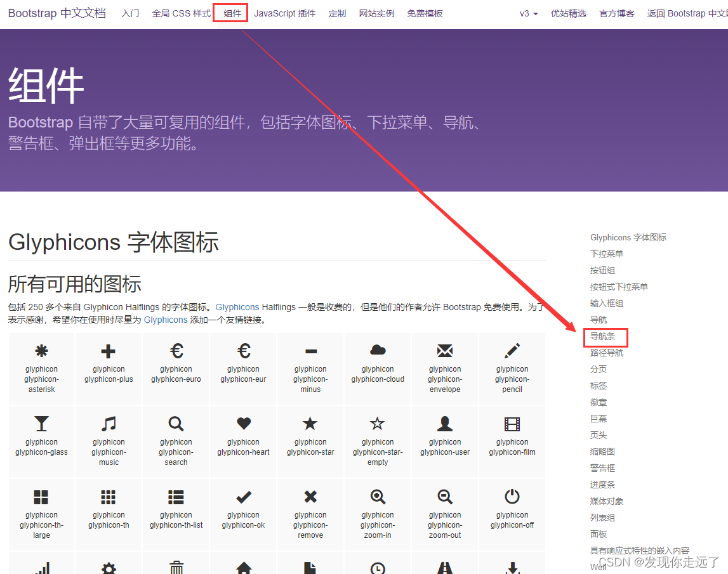The image size is (728, 574).
Task: Click the glyphicon-cloud icon
Action: (x=377, y=349)
